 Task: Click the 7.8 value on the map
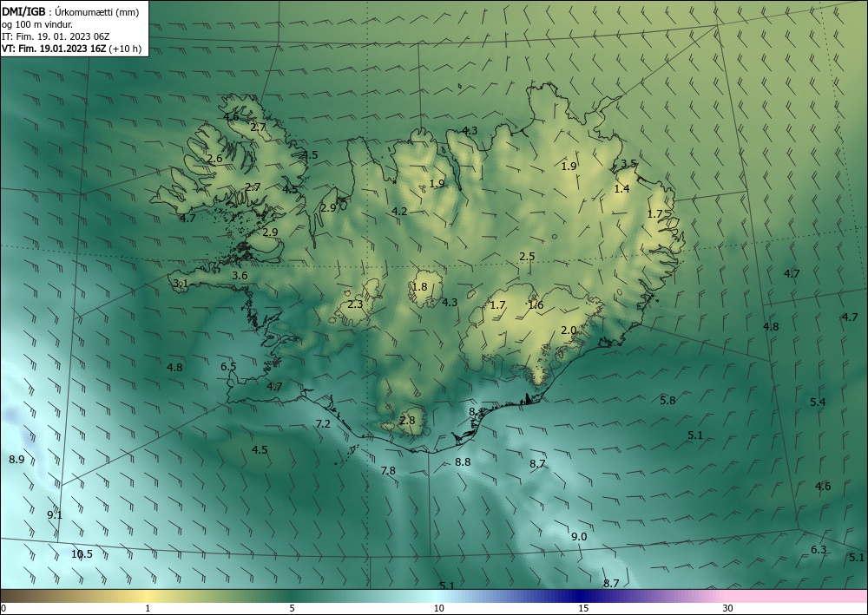pos(388,470)
